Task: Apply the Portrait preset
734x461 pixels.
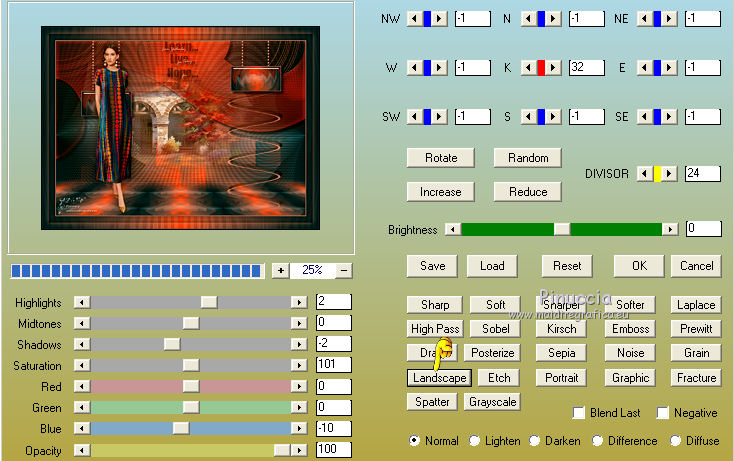Action: tap(562, 378)
